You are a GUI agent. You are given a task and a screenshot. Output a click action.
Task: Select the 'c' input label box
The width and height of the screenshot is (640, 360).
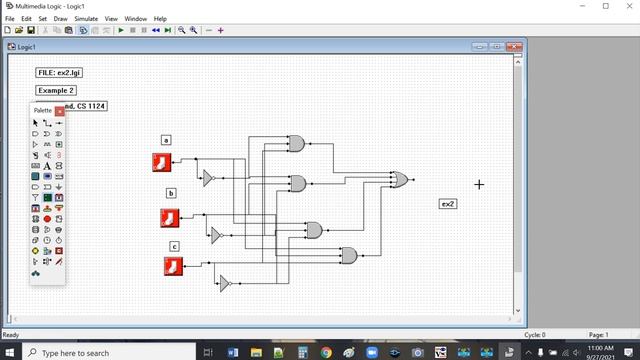pos(174,247)
